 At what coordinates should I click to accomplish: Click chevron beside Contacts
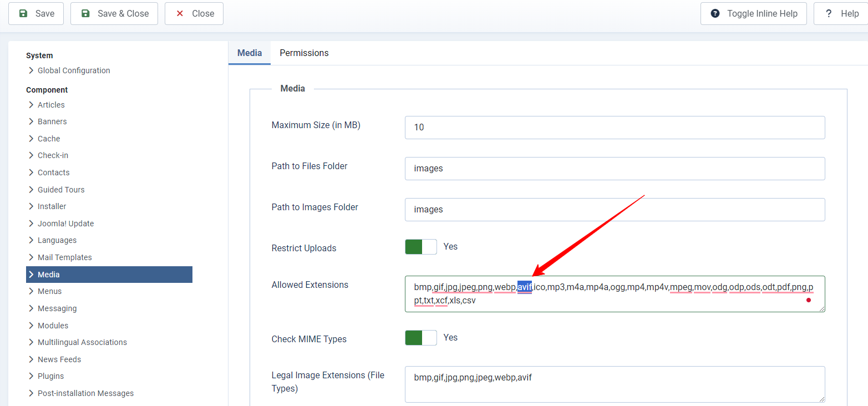pos(31,172)
